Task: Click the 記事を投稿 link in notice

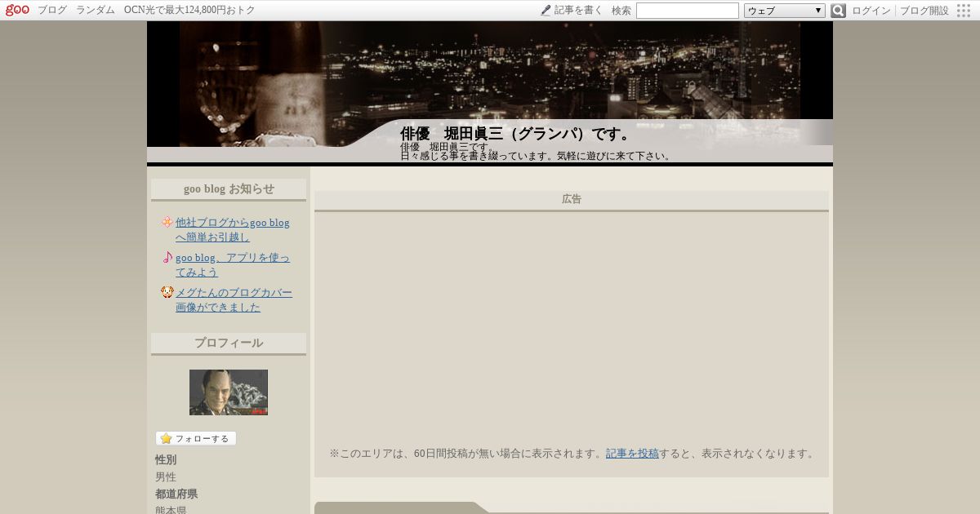Action: click(x=632, y=453)
